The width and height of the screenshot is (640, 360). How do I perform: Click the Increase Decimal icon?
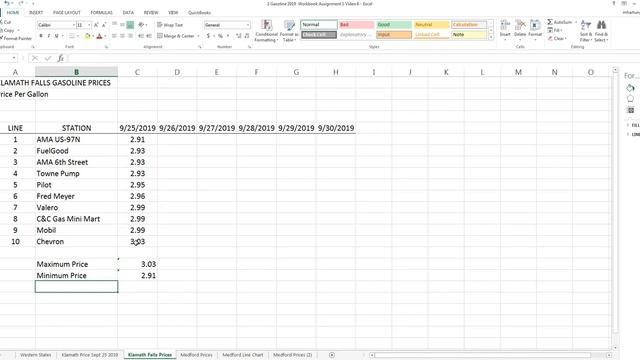(x=239, y=36)
